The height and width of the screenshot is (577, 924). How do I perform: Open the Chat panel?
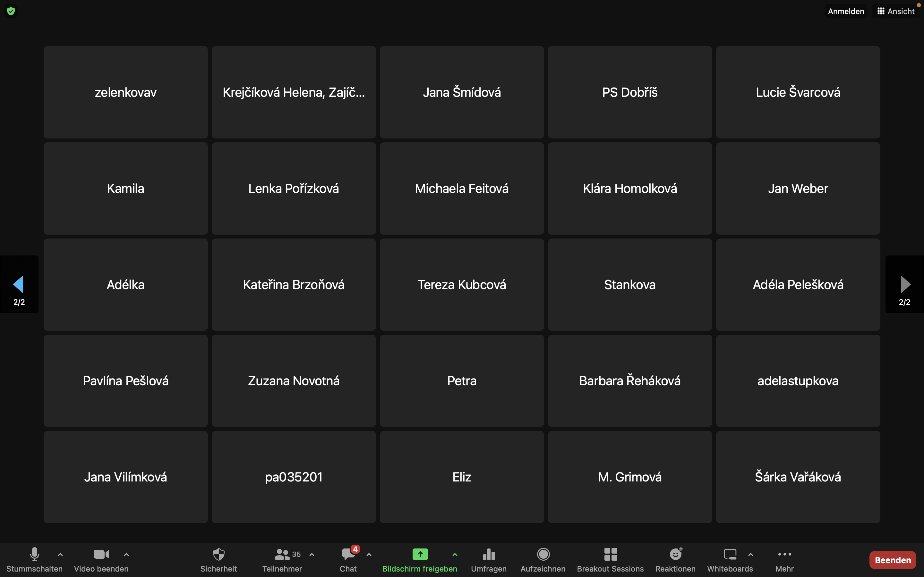(x=348, y=559)
